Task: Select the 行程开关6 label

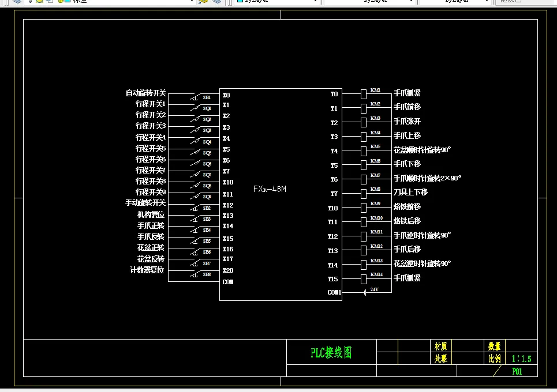Action: 151,159
